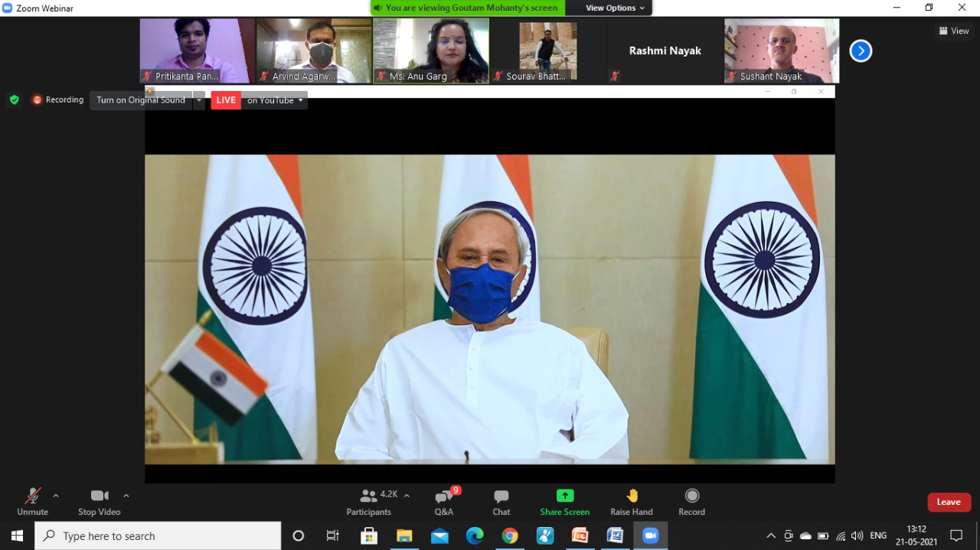Restore the shared screen's inner window

click(794, 92)
